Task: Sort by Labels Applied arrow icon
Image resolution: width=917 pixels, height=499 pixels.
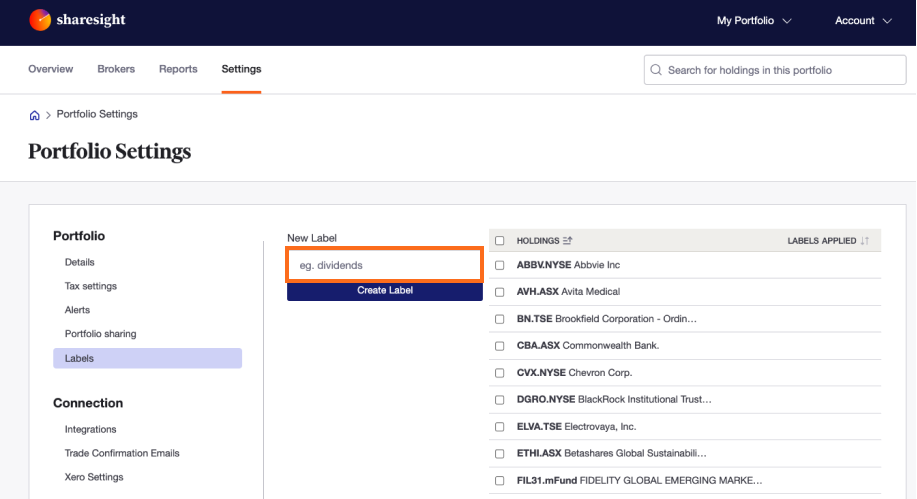Action: click(x=864, y=240)
